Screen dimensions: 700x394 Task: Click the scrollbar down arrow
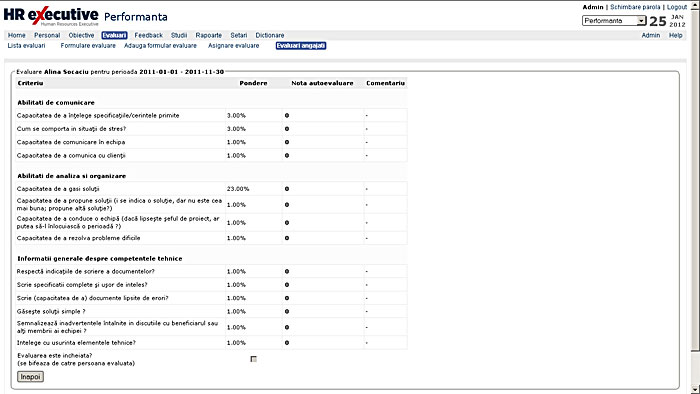(696, 390)
